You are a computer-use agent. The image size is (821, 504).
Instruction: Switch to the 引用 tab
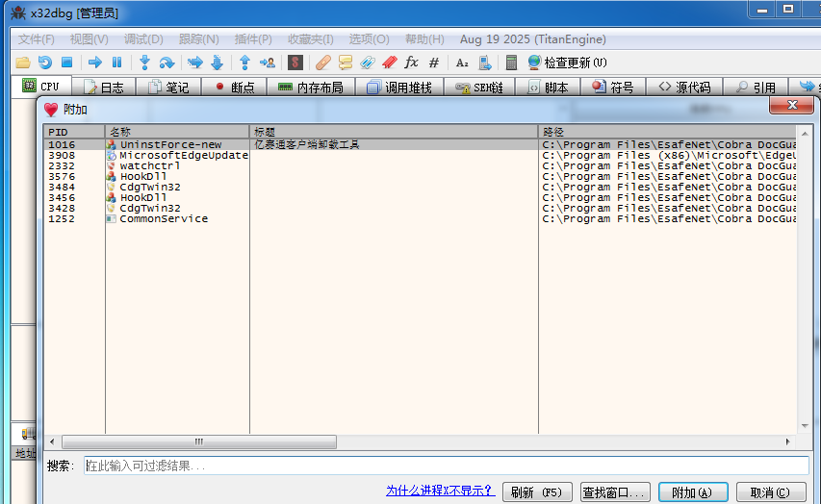click(x=756, y=88)
